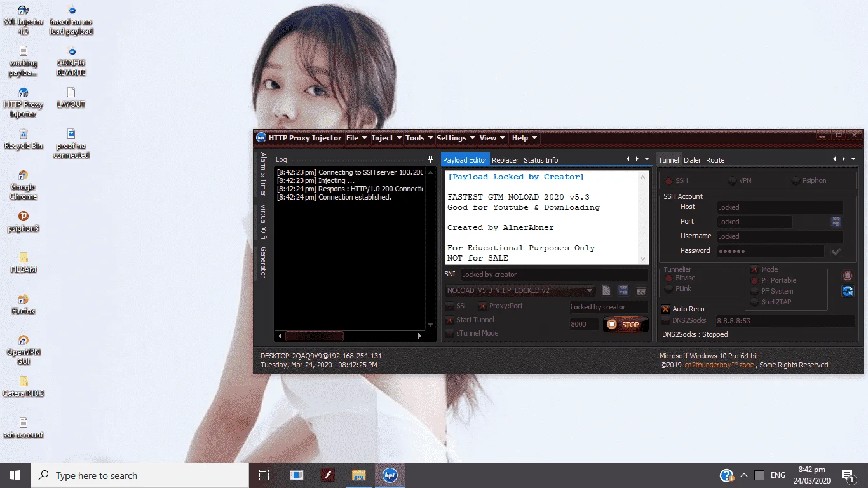868x488 pixels.
Task: Open the Inject menu
Action: [386, 138]
